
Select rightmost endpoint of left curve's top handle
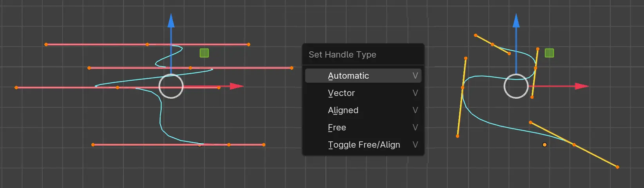pos(249,45)
